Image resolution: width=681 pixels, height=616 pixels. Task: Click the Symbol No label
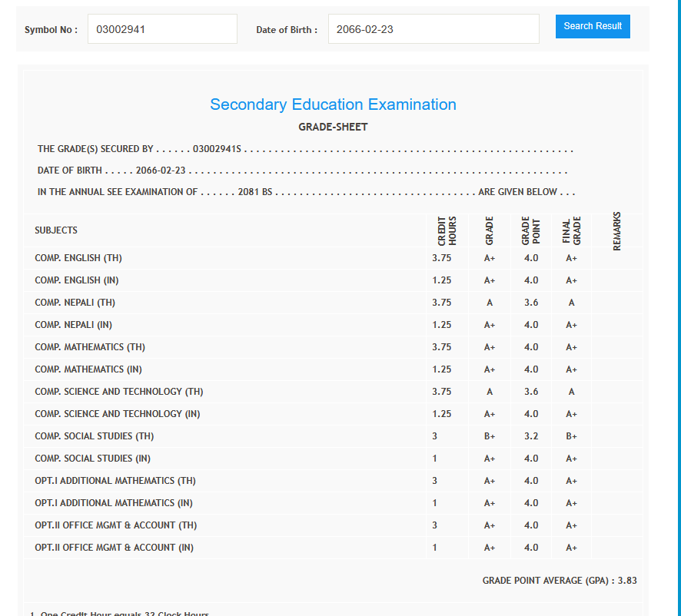(x=51, y=30)
